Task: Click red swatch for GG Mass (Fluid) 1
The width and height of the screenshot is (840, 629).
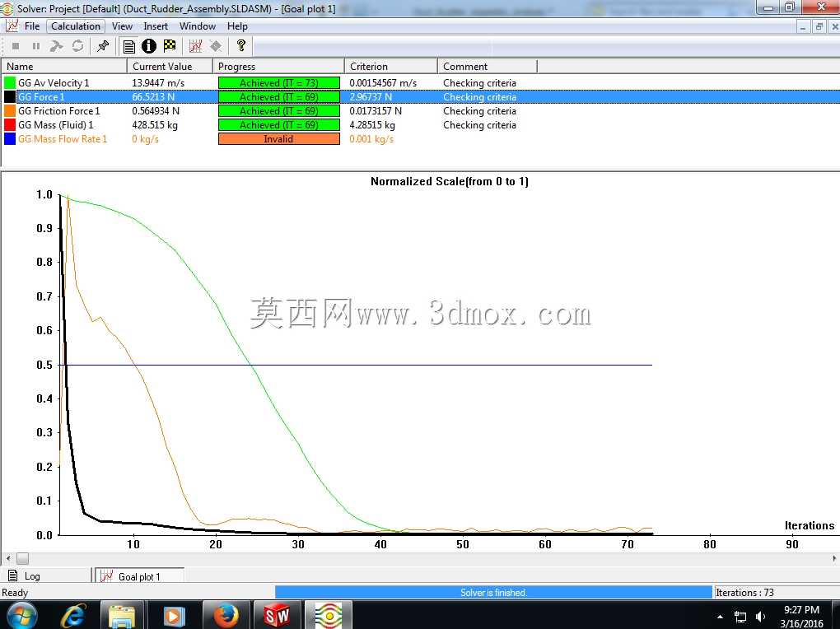Action: [10, 125]
